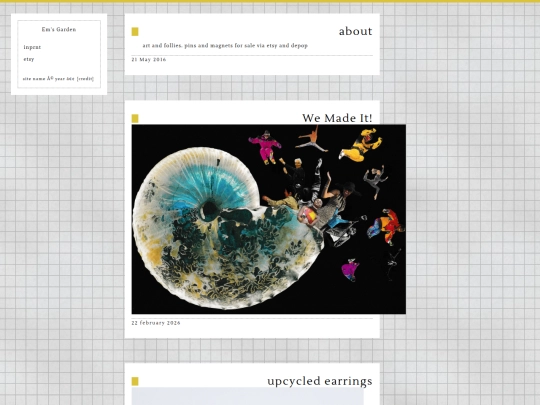540x405 pixels.
Task: Open the etsy link in sidebar
Action: click(x=29, y=59)
